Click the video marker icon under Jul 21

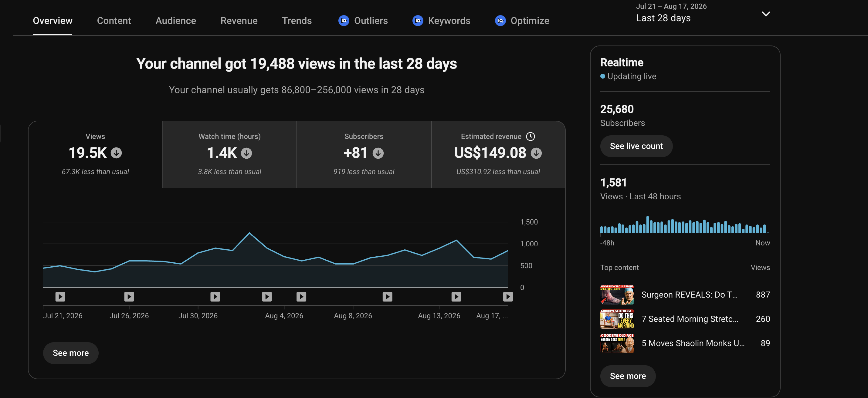[60, 296]
